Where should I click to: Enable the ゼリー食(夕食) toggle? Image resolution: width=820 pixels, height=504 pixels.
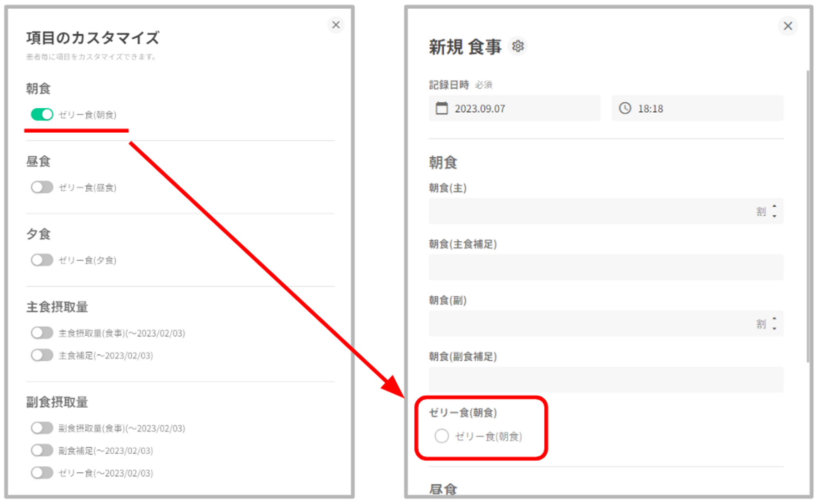pos(42,260)
